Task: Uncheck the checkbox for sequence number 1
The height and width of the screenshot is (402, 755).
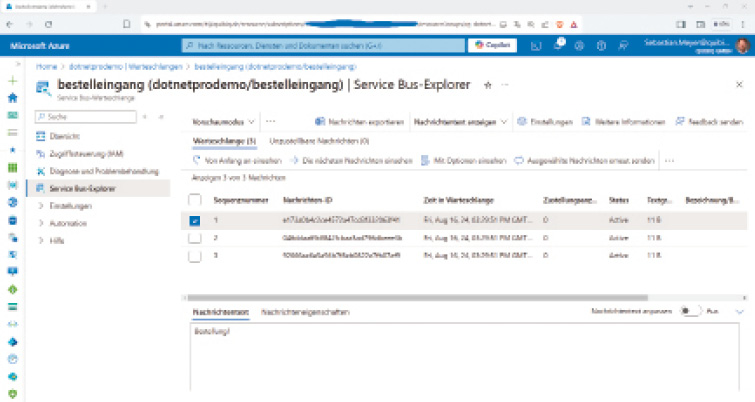Action: click(x=195, y=220)
